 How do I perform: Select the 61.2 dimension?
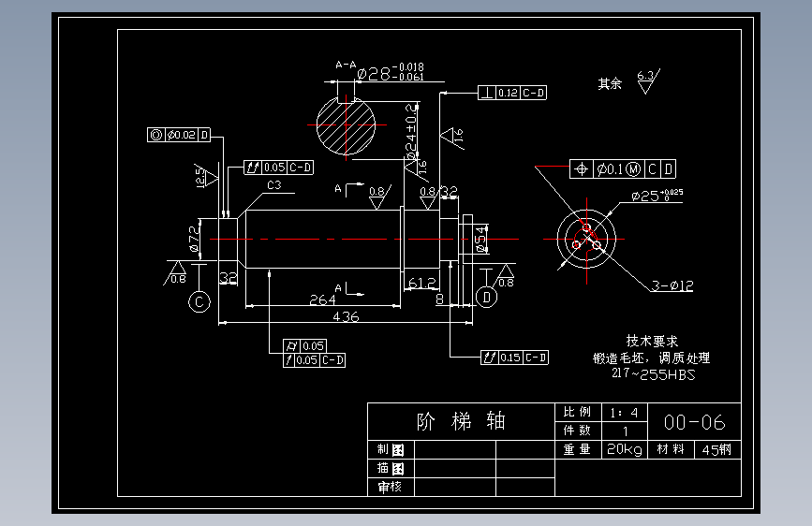[x=422, y=283]
